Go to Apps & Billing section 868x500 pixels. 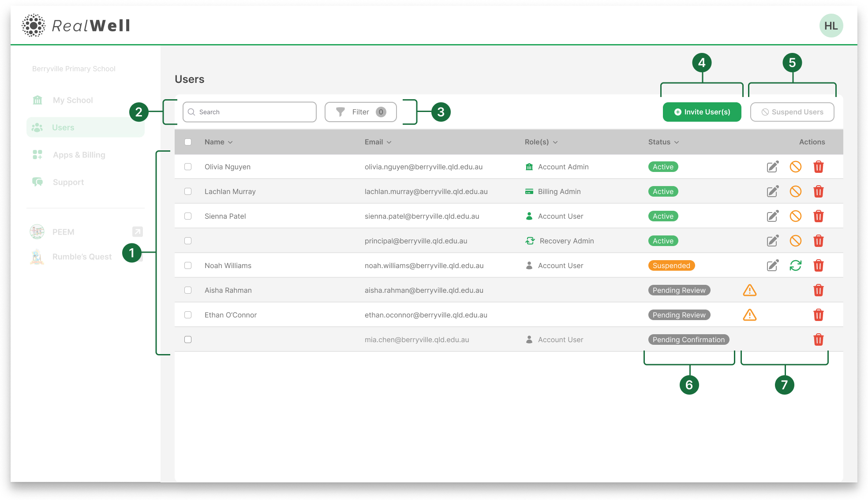[79, 155]
